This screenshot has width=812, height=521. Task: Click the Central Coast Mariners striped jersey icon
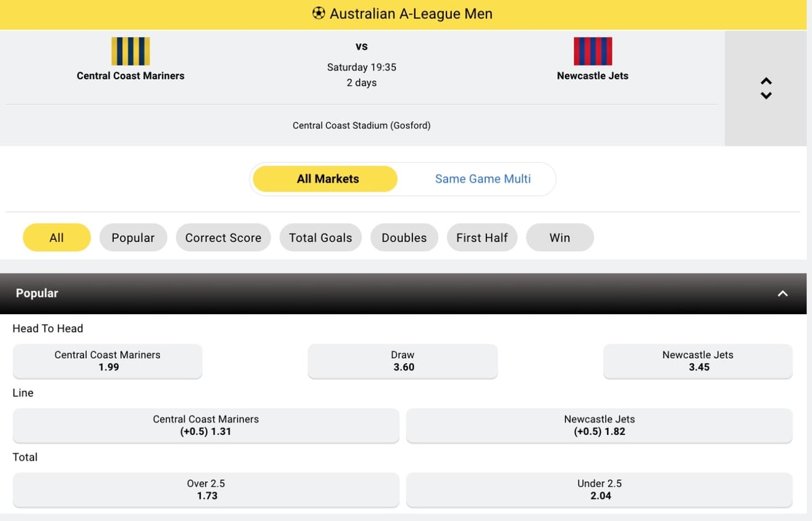(130, 52)
